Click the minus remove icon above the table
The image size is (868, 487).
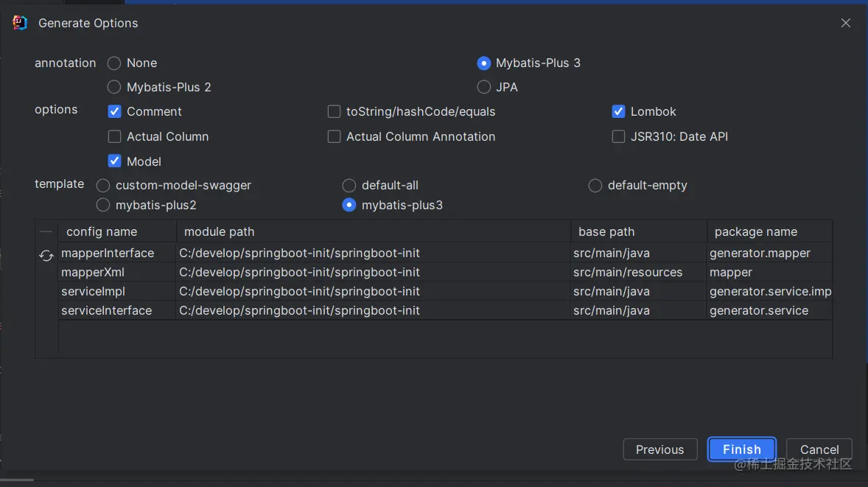click(46, 232)
